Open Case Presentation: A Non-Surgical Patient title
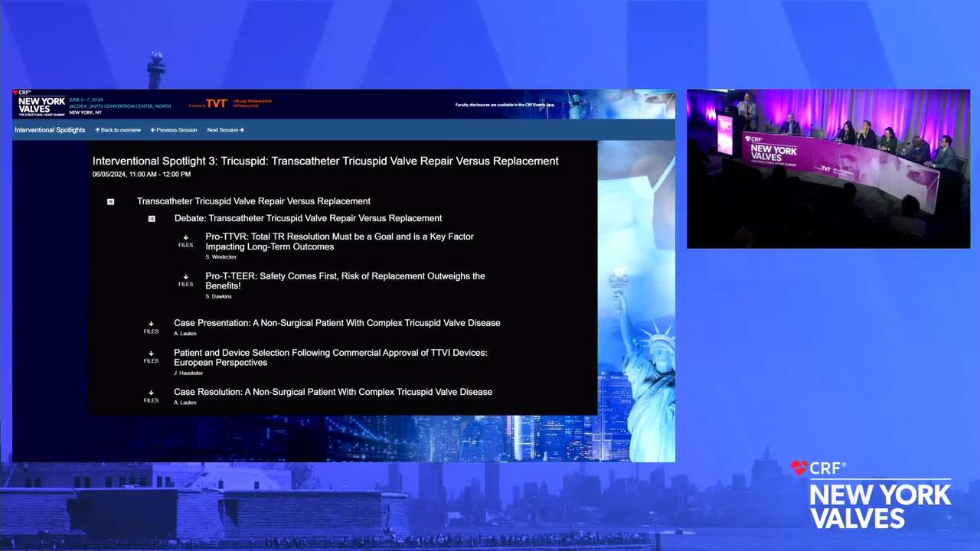980x551 pixels. pos(337,323)
